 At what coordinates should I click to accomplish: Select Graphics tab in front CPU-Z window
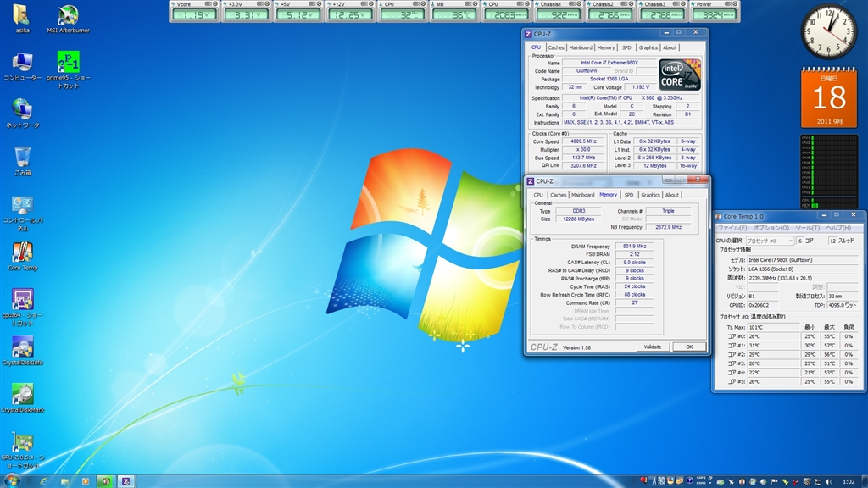point(650,195)
